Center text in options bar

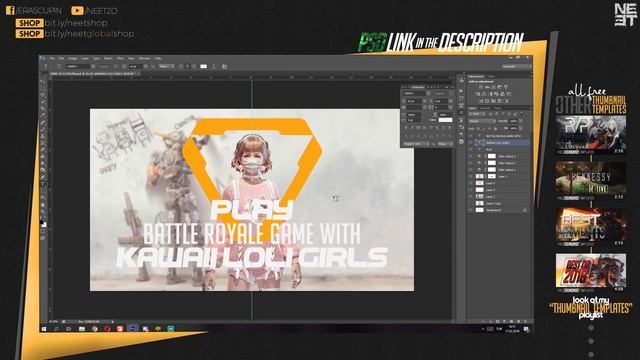point(187,66)
